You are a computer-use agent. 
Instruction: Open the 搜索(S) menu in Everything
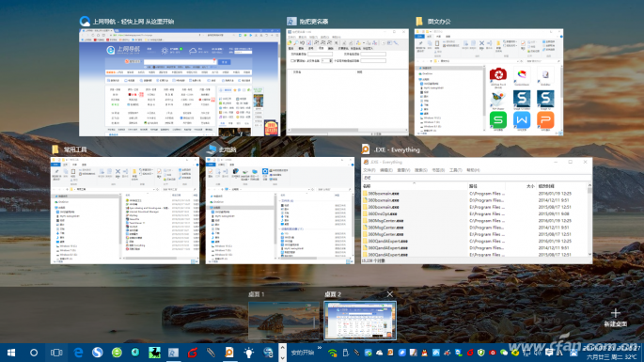[421, 170]
